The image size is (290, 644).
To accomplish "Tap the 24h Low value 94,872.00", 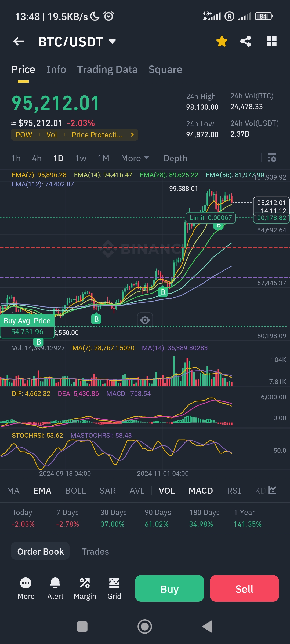I will point(202,134).
